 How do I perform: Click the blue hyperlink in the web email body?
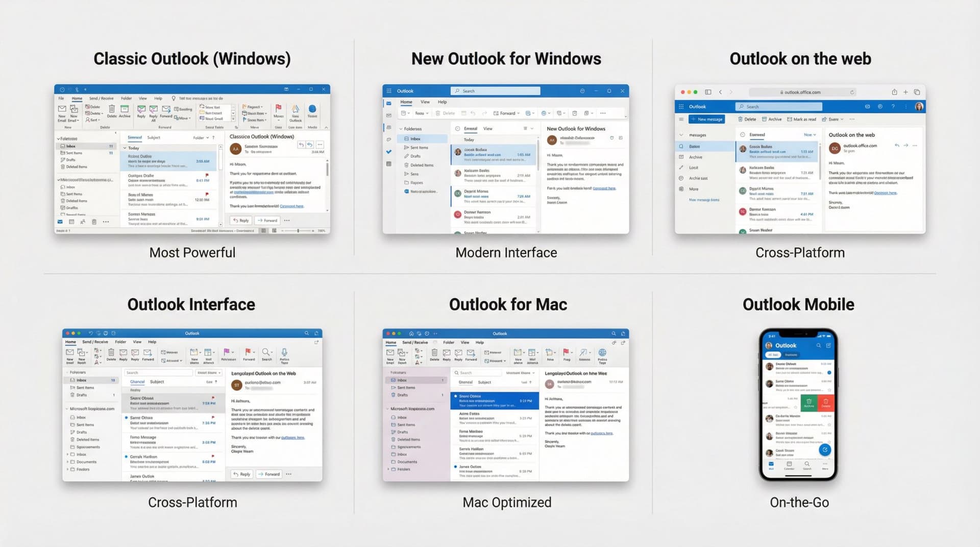click(x=885, y=193)
